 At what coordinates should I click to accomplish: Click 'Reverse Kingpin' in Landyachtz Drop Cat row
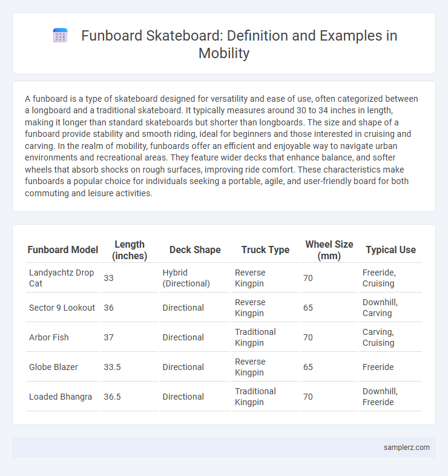click(250, 278)
